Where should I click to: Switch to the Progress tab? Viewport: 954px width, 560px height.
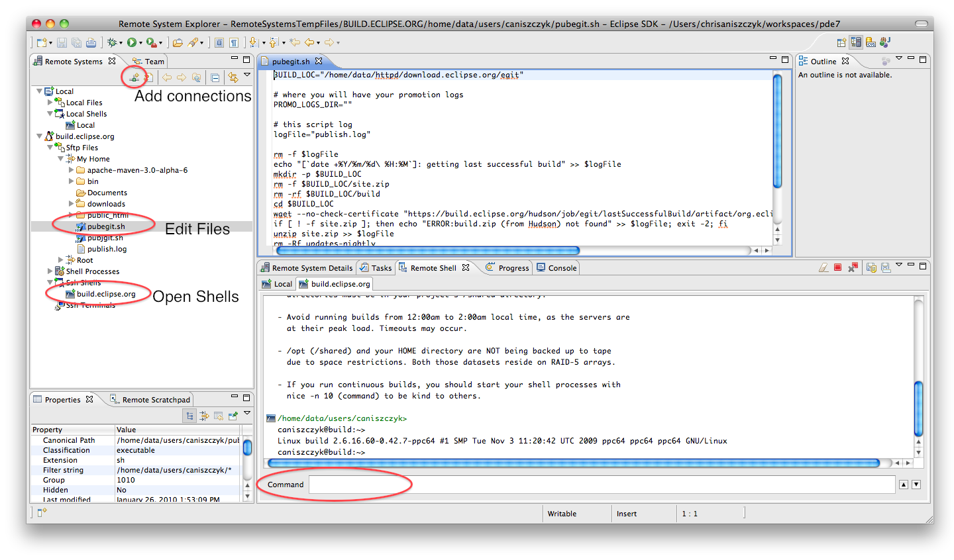point(507,268)
